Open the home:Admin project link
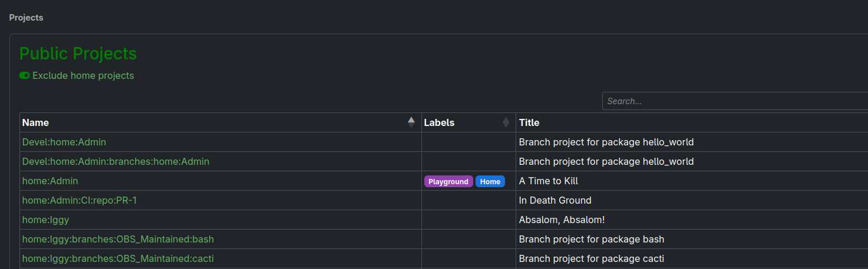Image resolution: width=868 pixels, height=269 pixels. tap(50, 181)
